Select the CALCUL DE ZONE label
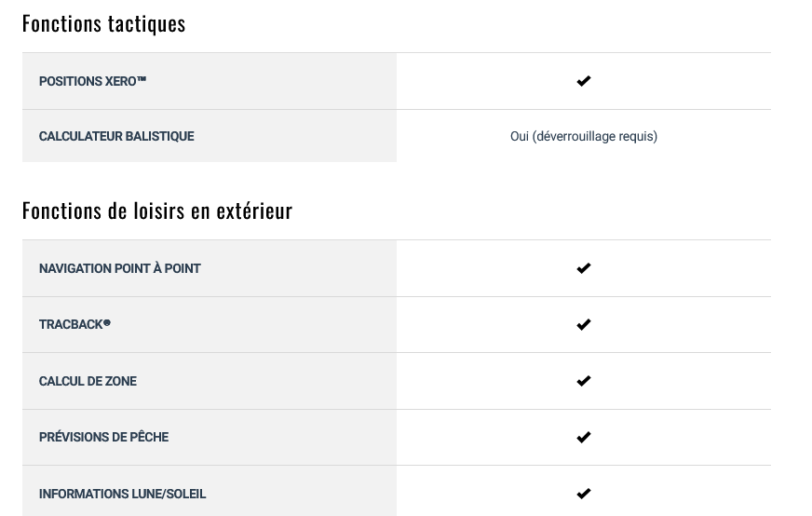This screenshot has width=812, height=516. 88,381
